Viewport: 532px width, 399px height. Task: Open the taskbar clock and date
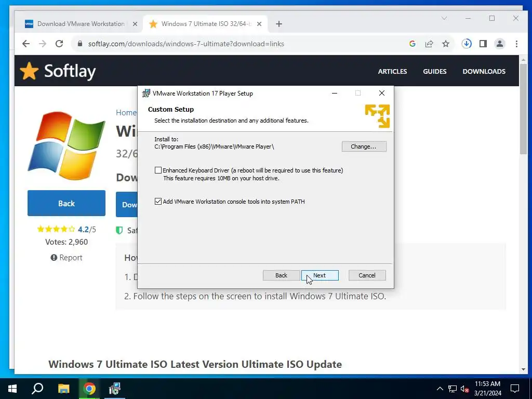487,389
